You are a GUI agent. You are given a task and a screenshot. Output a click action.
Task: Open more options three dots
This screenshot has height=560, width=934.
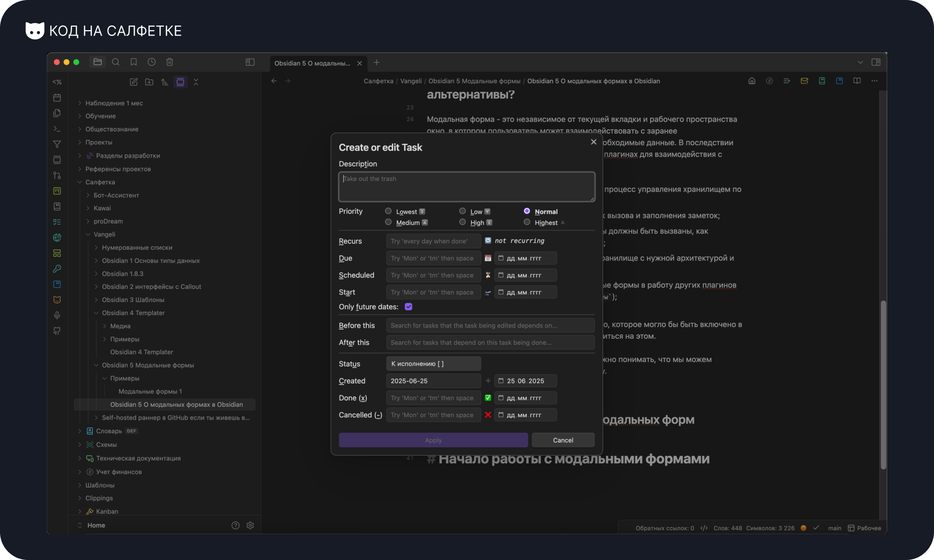[x=875, y=81]
